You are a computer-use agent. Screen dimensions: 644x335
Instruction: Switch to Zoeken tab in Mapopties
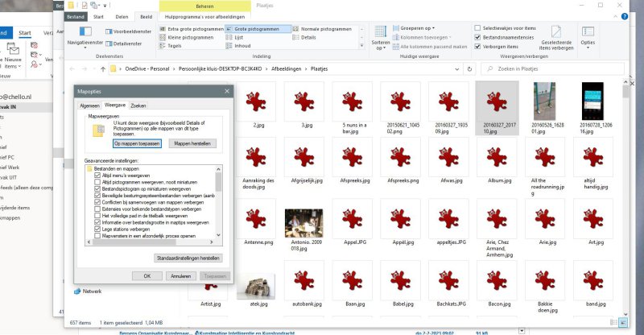coord(138,106)
